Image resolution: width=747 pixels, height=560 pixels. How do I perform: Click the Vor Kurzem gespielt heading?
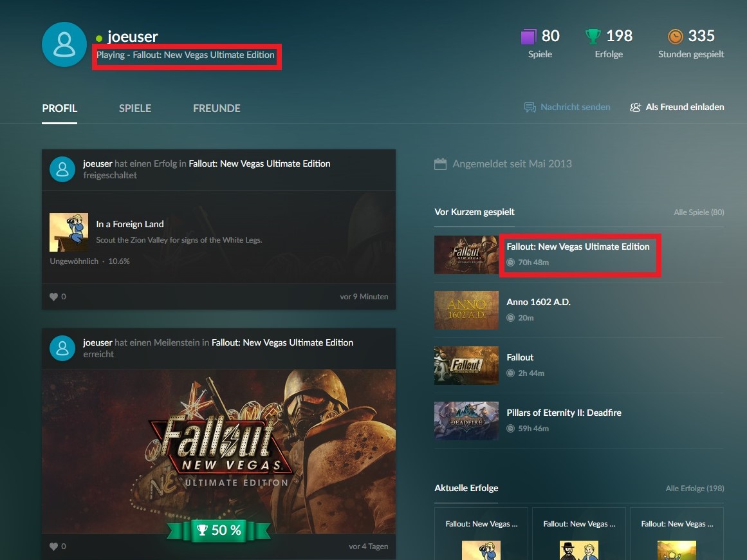(x=474, y=212)
